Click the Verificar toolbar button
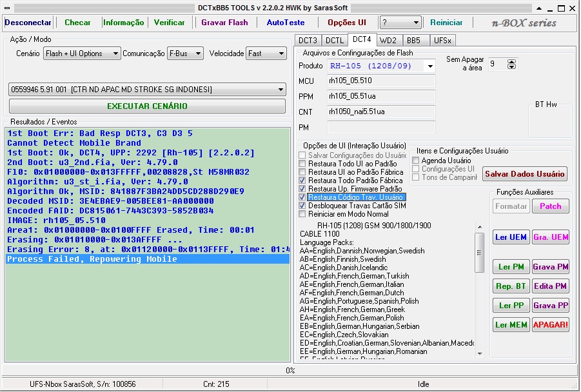The height and width of the screenshot is (392, 581). [170, 23]
